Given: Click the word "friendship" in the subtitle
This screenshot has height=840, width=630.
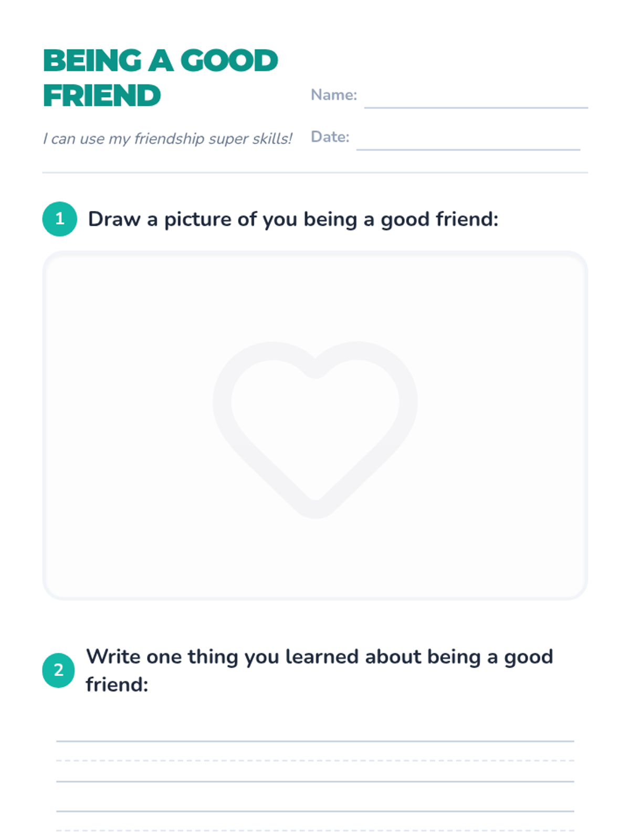Looking at the screenshot, I should pyautogui.click(x=169, y=139).
